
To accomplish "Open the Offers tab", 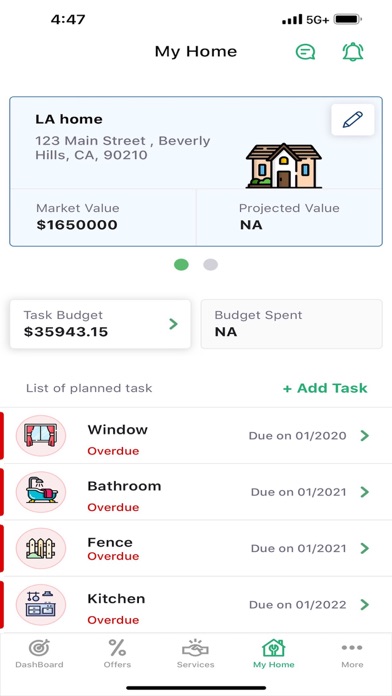I will click(x=117, y=654).
